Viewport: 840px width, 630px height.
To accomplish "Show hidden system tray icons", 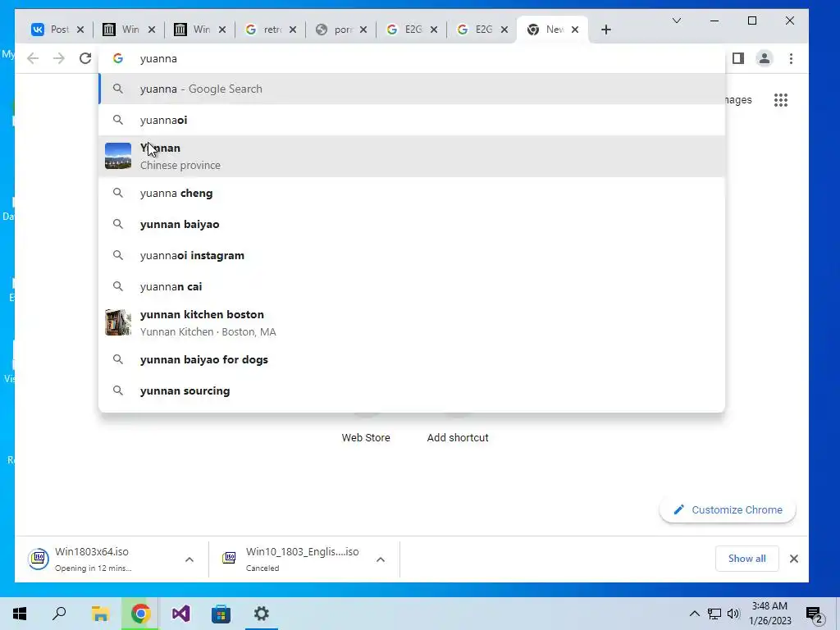I will 694,614.
